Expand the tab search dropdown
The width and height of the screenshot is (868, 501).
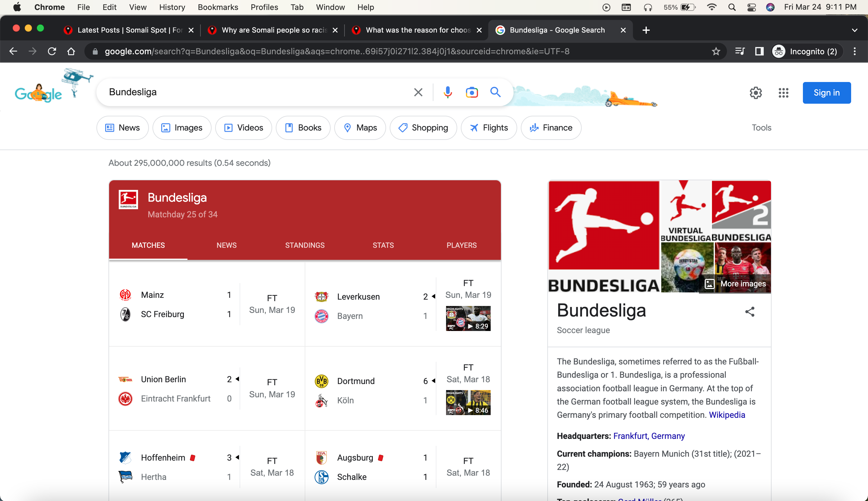click(x=854, y=30)
